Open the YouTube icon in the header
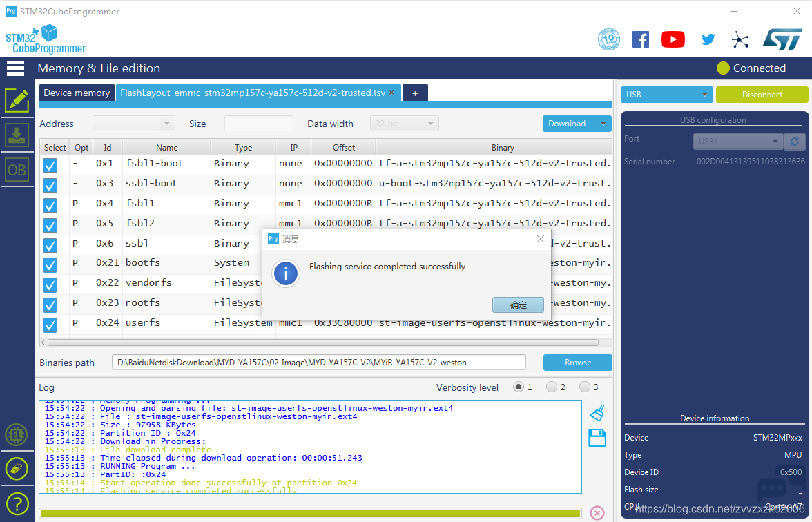 [x=673, y=39]
